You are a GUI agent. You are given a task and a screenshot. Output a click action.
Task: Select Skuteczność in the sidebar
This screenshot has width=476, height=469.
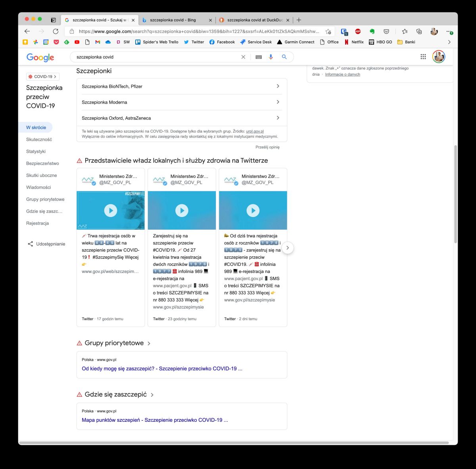[x=39, y=140]
